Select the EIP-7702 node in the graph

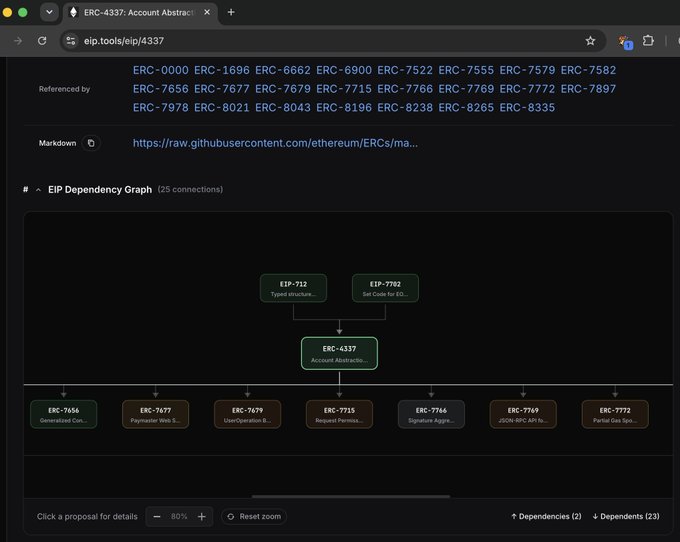(385, 288)
